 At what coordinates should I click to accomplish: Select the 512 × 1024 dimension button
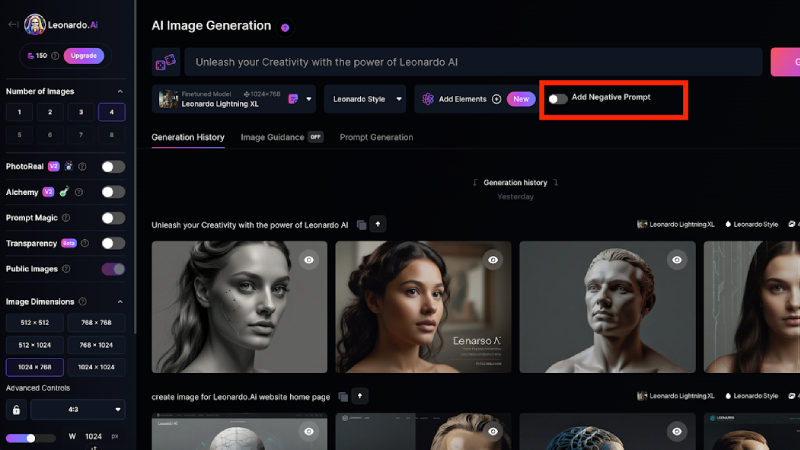35,345
